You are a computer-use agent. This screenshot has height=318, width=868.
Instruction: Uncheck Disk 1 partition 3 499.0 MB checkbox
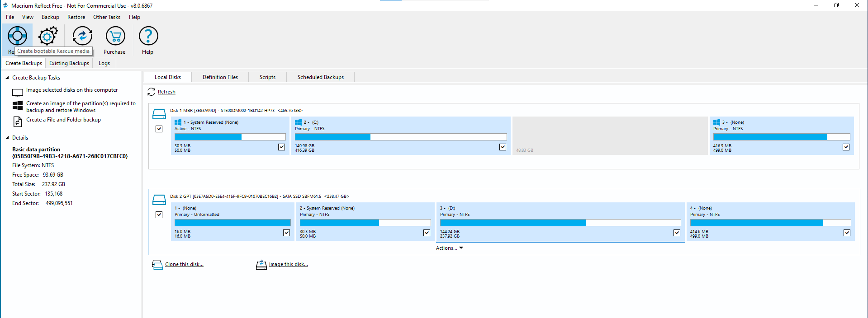pyautogui.click(x=846, y=147)
